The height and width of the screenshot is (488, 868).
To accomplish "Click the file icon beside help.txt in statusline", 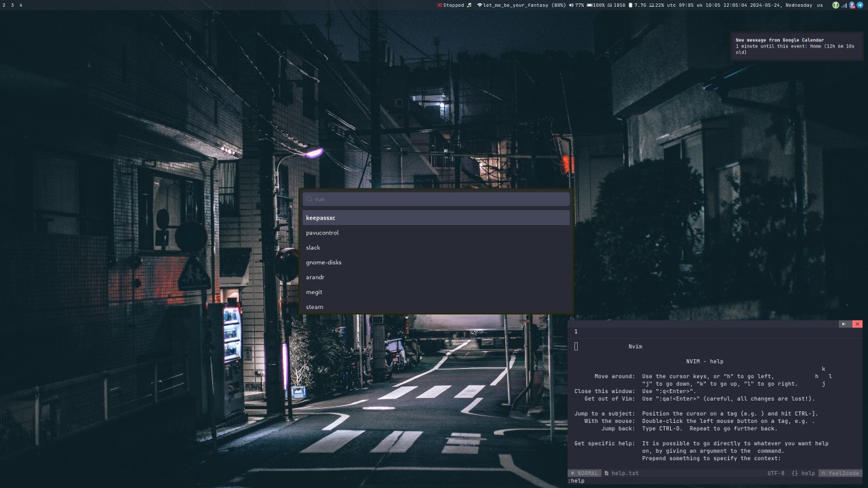I will click(x=606, y=473).
